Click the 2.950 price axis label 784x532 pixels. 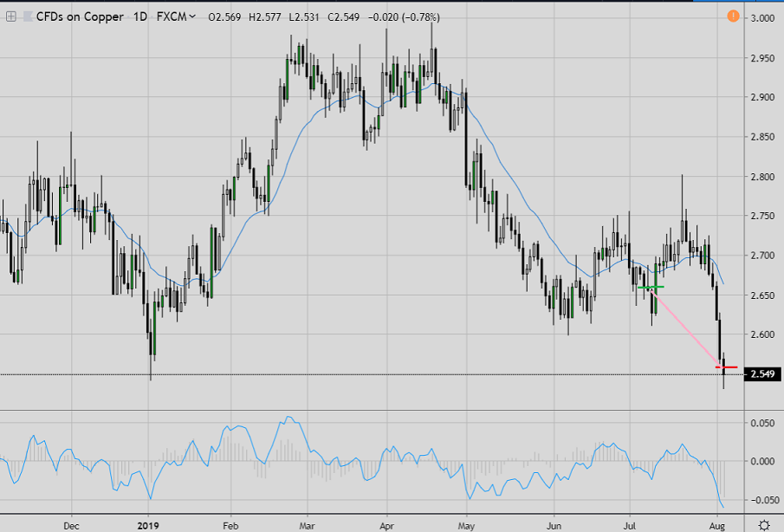(x=763, y=58)
